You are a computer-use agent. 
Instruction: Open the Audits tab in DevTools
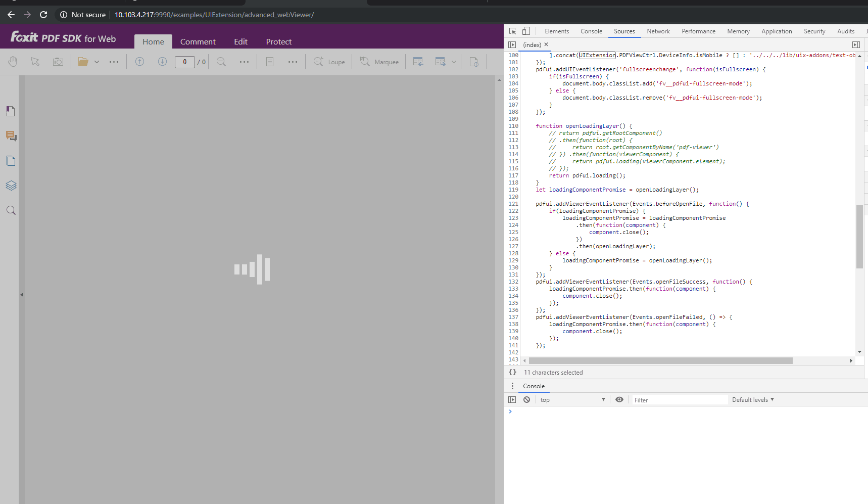[x=846, y=31]
